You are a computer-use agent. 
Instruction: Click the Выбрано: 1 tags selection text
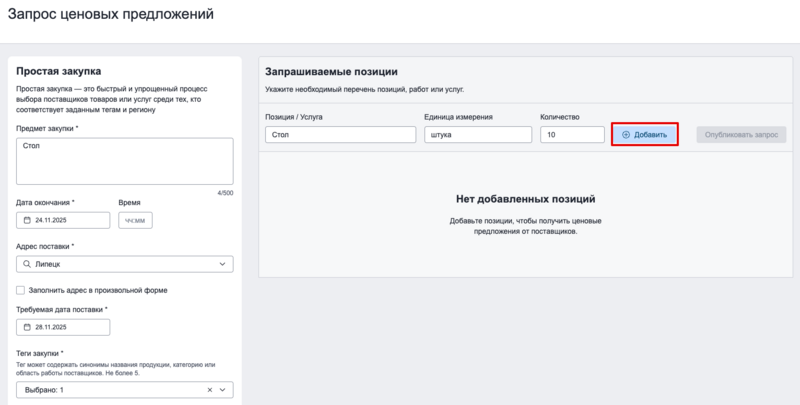[44, 390]
